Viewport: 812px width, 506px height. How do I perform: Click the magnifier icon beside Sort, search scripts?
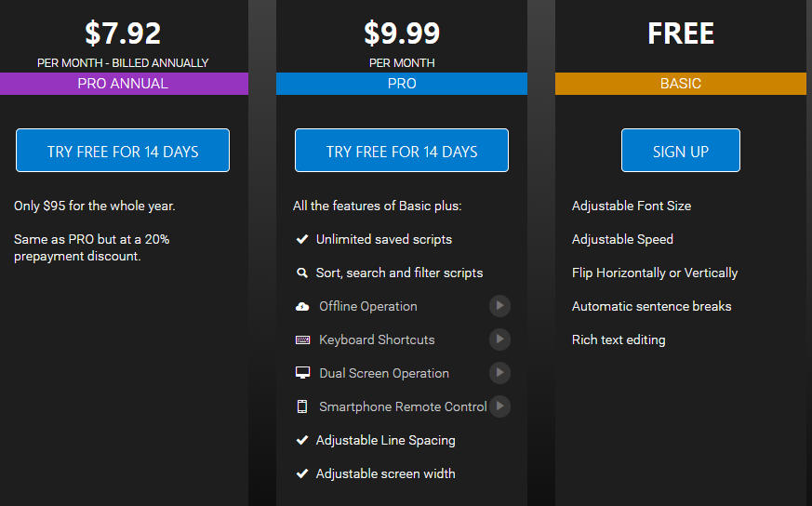[302, 273]
